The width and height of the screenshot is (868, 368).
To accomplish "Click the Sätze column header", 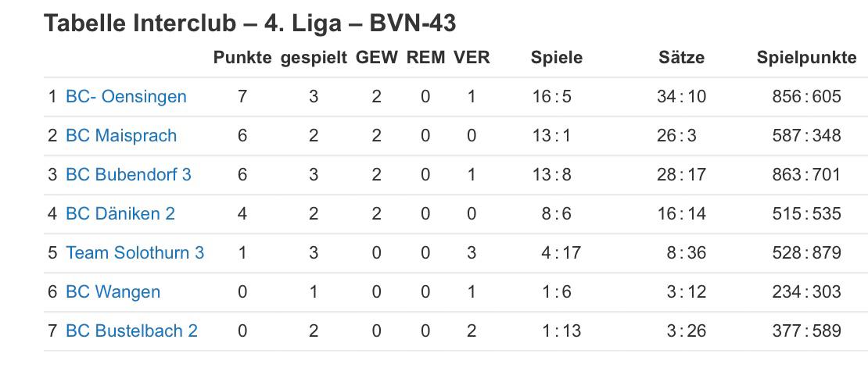I will coord(681,58).
